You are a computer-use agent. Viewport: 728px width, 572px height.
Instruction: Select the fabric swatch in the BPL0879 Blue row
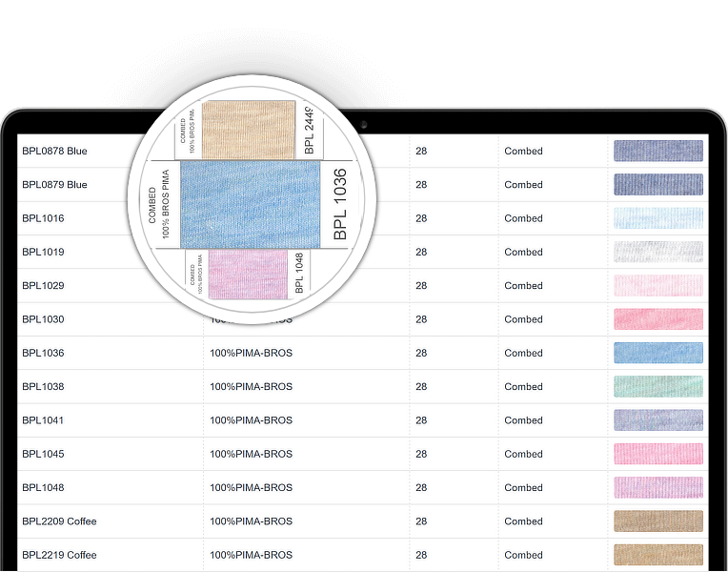coord(657,184)
